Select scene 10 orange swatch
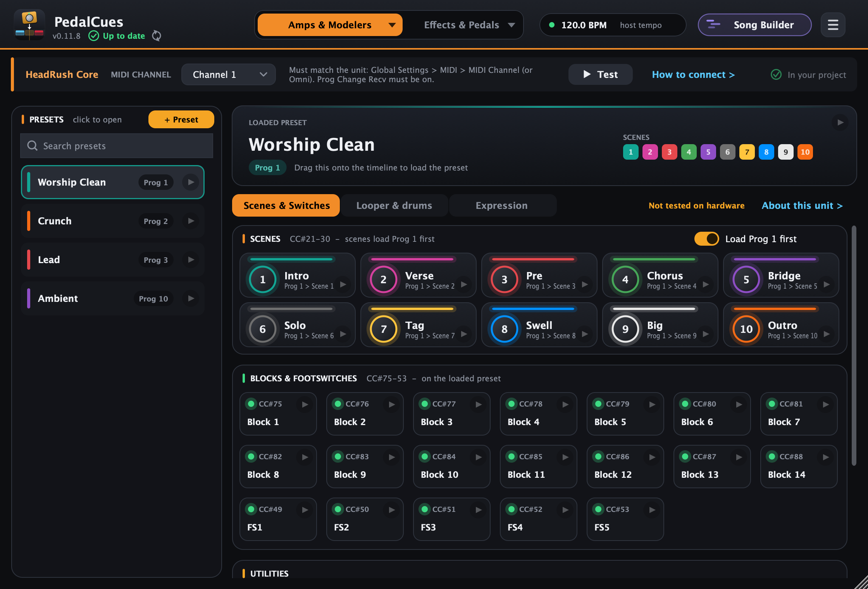The width and height of the screenshot is (868, 589). click(805, 152)
